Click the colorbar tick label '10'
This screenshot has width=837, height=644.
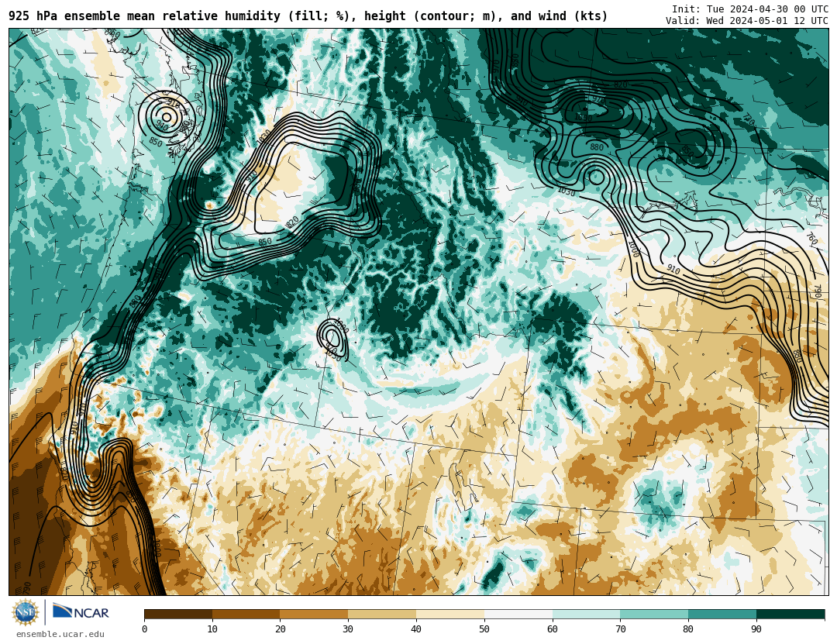click(x=212, y=629)
